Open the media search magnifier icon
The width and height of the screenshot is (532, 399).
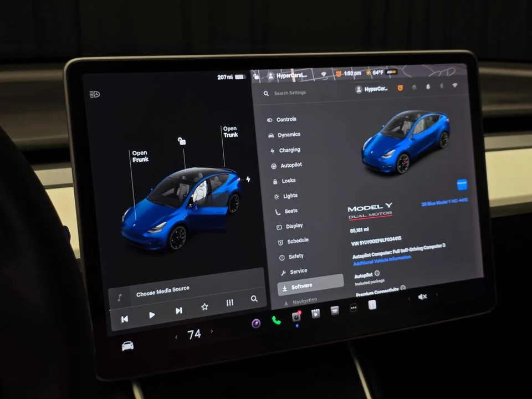tap(254, 299)
